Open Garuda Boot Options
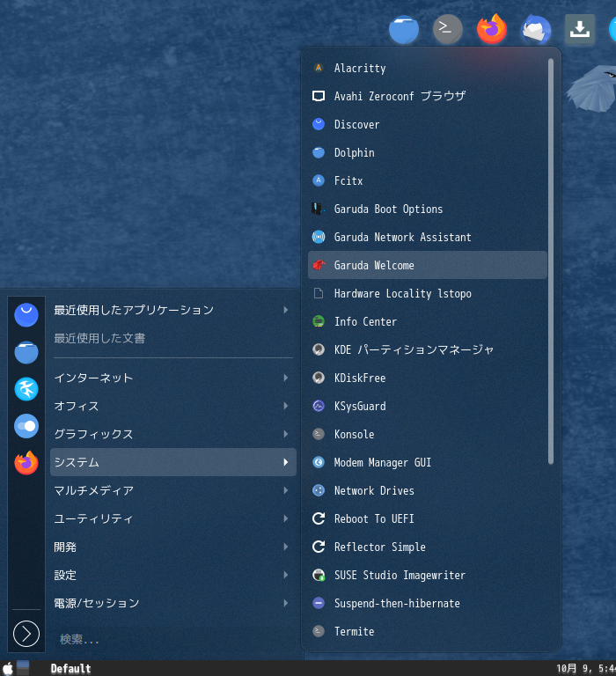 [427, 209]
